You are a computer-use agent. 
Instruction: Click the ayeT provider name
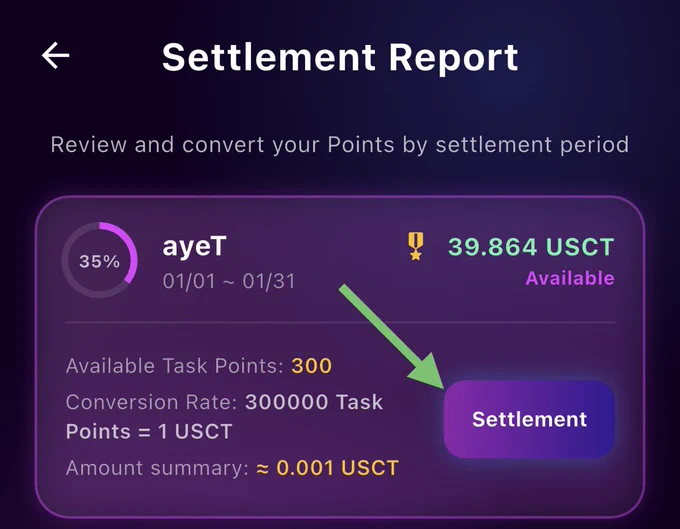[x=194, y=247]
